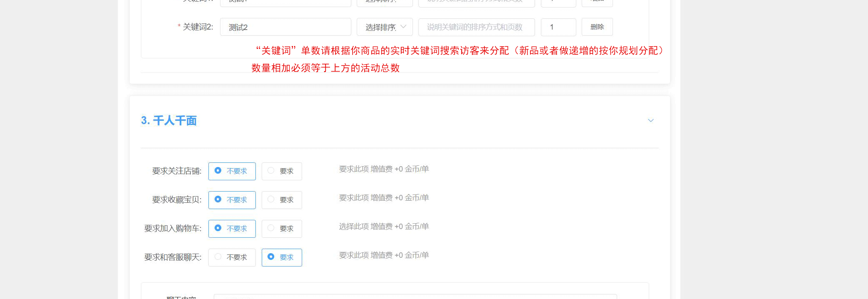Click the 删除 button for 关键词2

click(x=597, y=27)
